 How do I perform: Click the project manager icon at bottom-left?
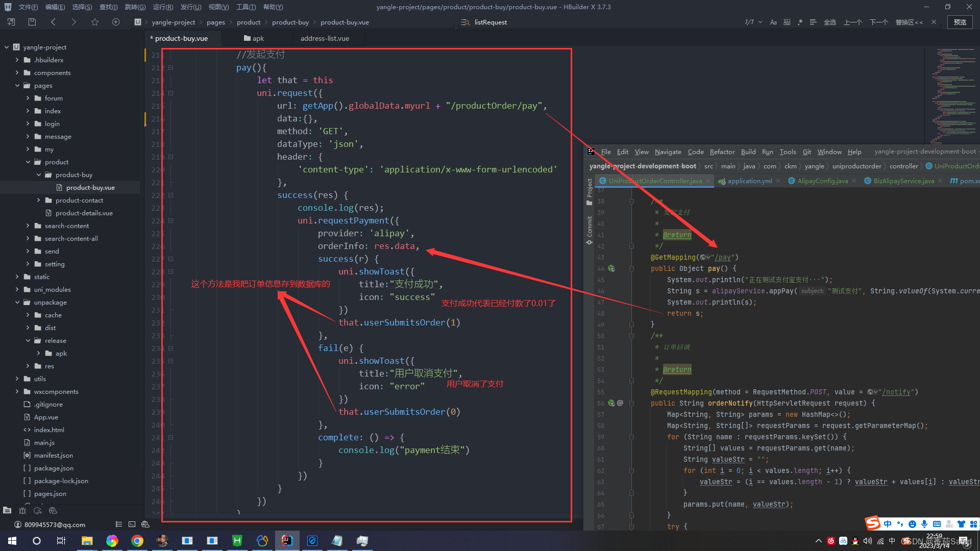(7, 510)
